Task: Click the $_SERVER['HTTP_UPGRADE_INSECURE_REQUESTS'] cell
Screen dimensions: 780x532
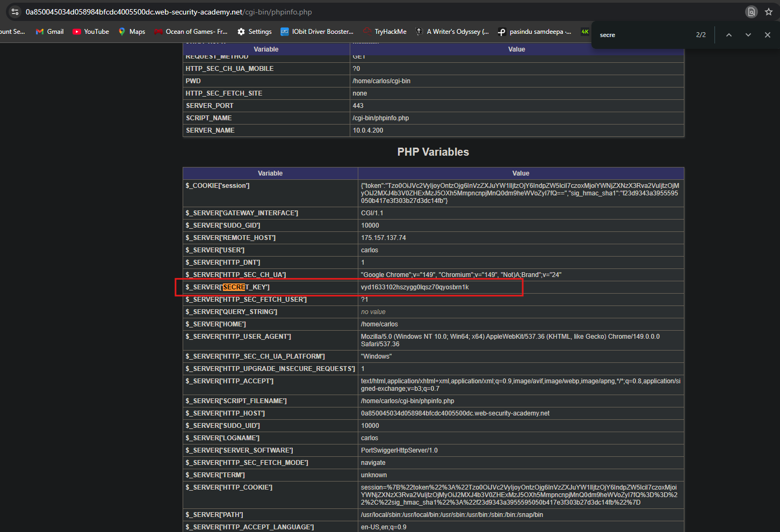Action: tap(270, 369)
